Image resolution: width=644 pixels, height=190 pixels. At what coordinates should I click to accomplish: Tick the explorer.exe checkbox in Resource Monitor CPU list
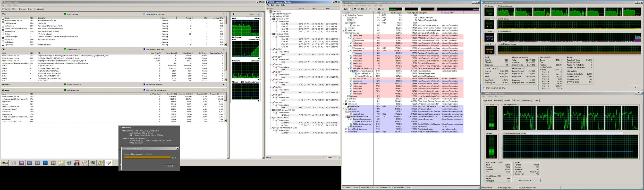3,45
